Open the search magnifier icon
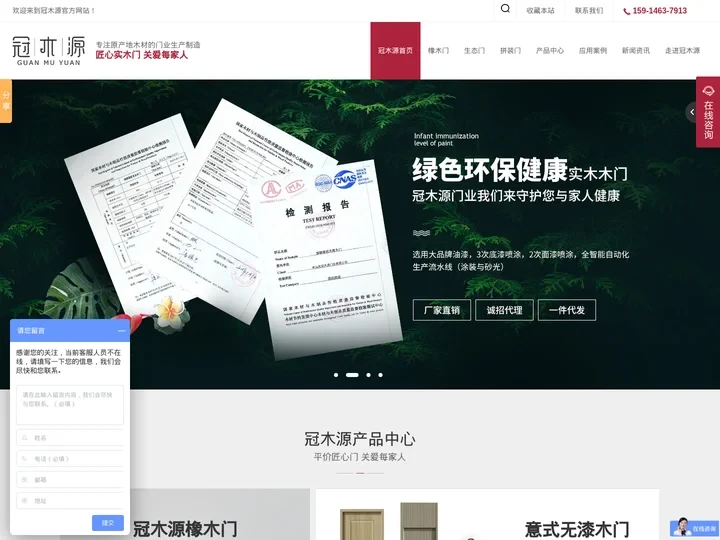Screen dimensions: 720x540 (505, 9)
